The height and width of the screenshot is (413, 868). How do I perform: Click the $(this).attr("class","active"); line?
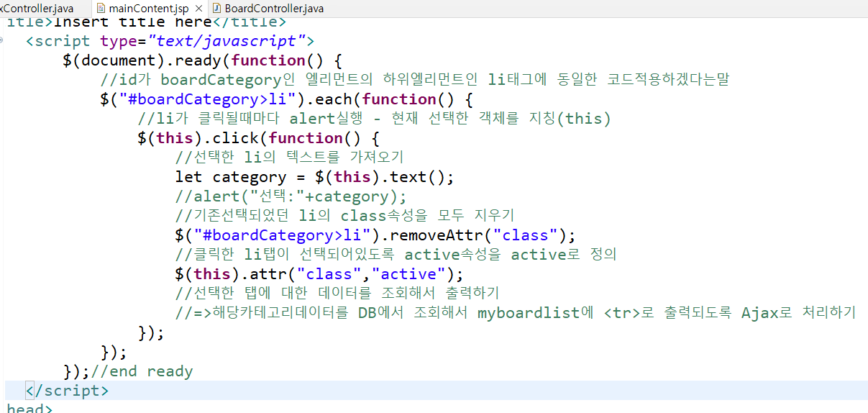[319, 274]
